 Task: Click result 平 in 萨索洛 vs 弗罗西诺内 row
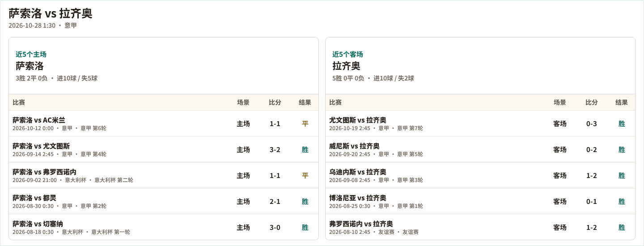305,175
